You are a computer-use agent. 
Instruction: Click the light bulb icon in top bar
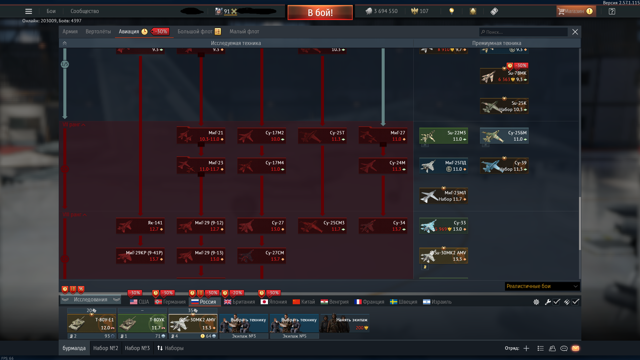pyautogui.click(x=451, y=11)
